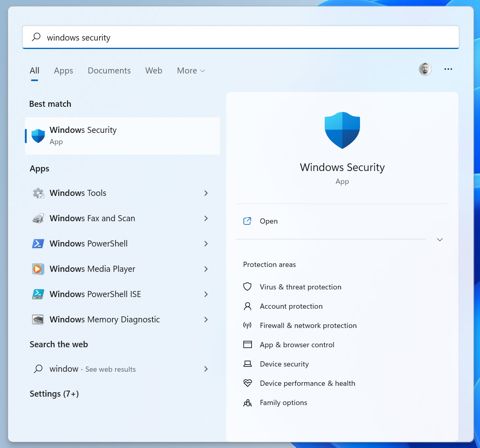Click the Device performance & health heart icon
This screenshot has height=448, width=480.
pos(247,383)
